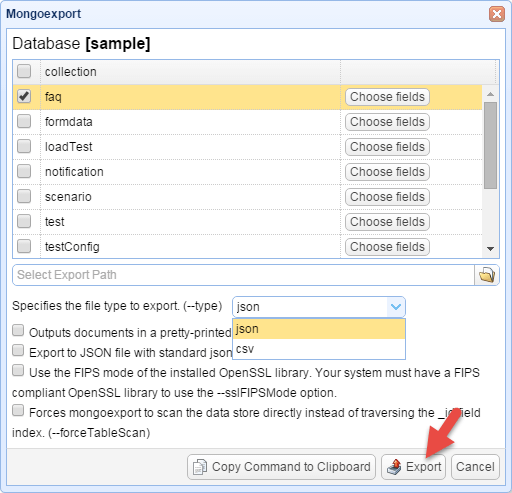Click the scroll up arrow in collection list

click(490, 94)
